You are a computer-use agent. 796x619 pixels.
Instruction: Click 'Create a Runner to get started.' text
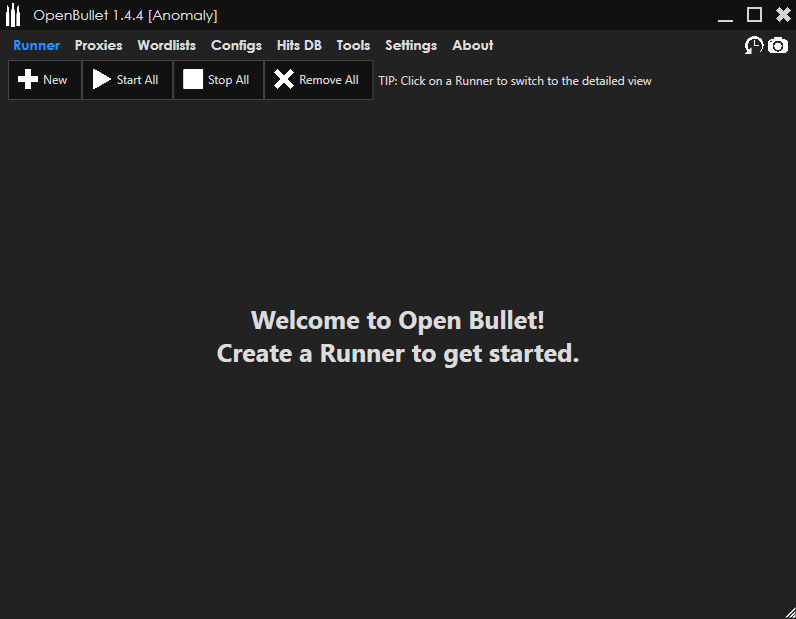pos(397,354)
